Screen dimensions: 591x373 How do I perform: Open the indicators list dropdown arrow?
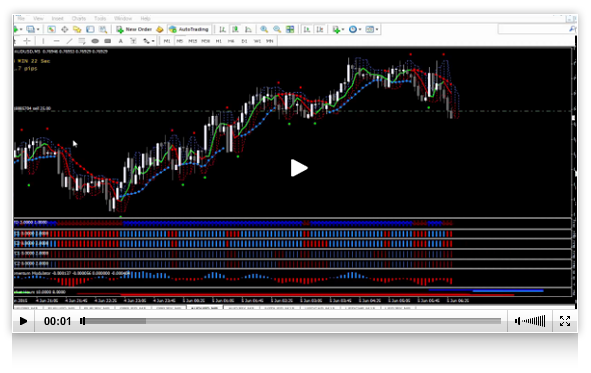coord(343,29)
